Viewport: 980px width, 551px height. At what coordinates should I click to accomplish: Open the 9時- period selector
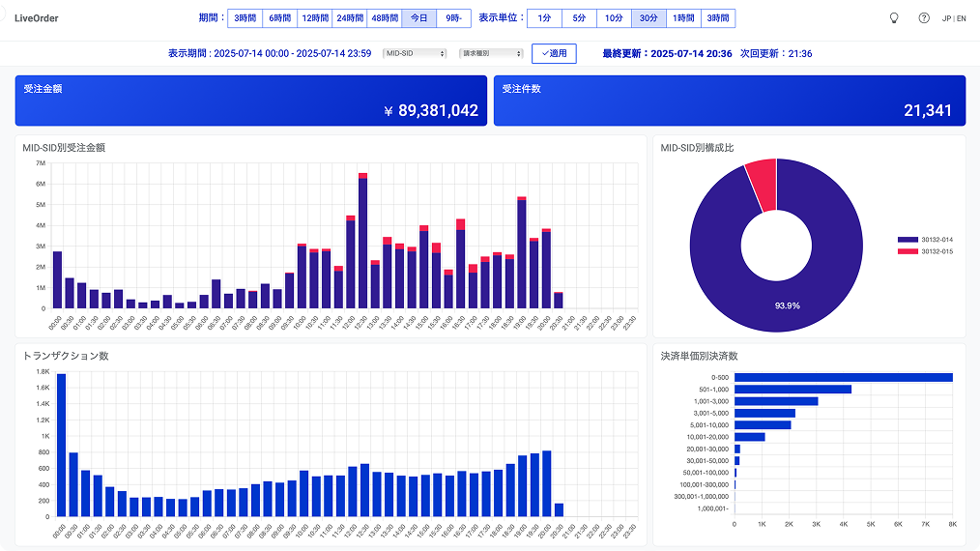pyautogui.click(x=453, y=17)
